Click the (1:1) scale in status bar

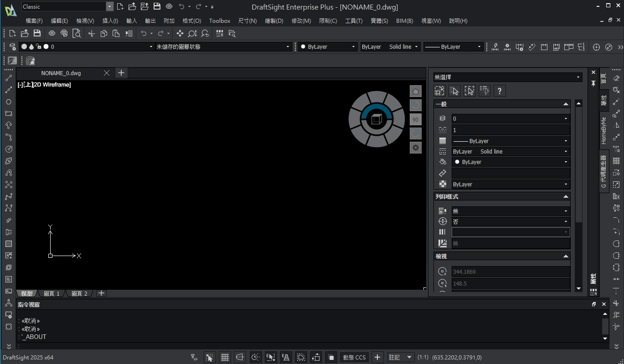click(x=423, y=358)
